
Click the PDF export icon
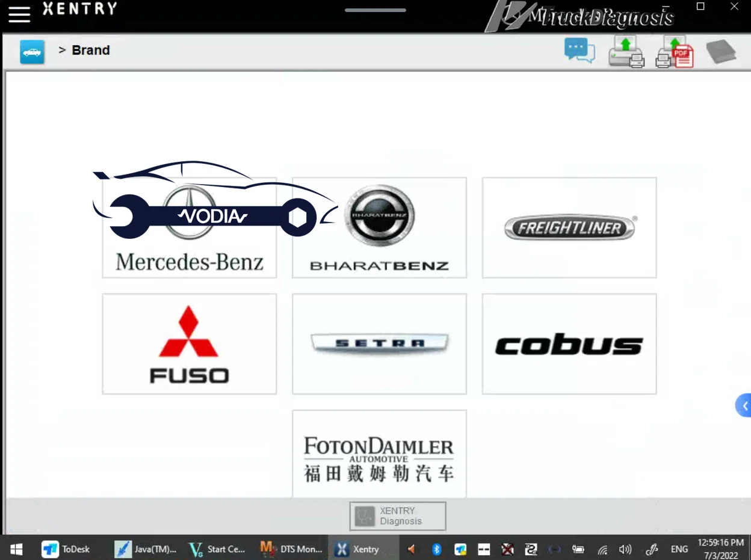point(675,51)
